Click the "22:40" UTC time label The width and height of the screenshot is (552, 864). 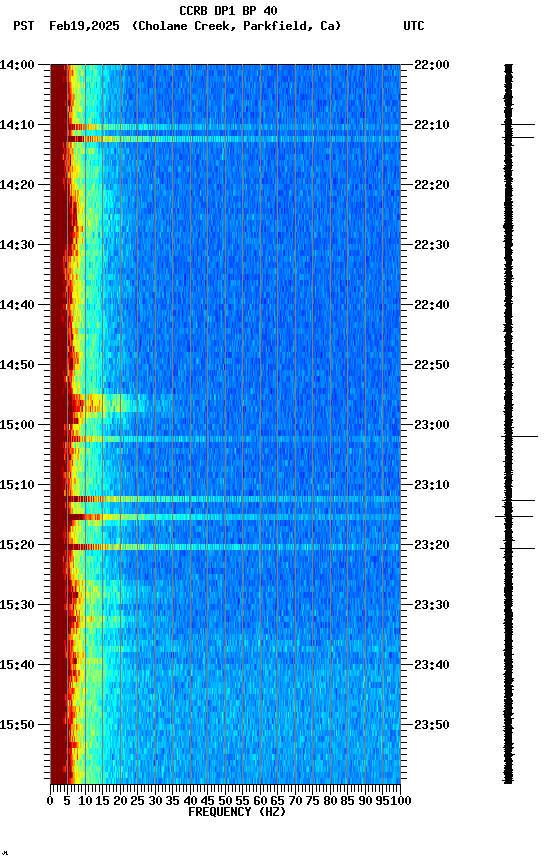432,305
